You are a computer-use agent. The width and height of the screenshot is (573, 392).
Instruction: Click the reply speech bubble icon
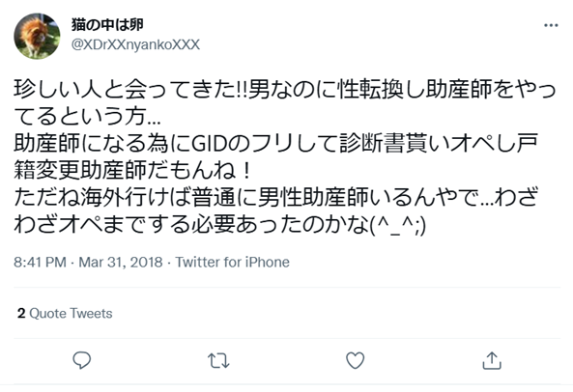[x=81, y=360]
